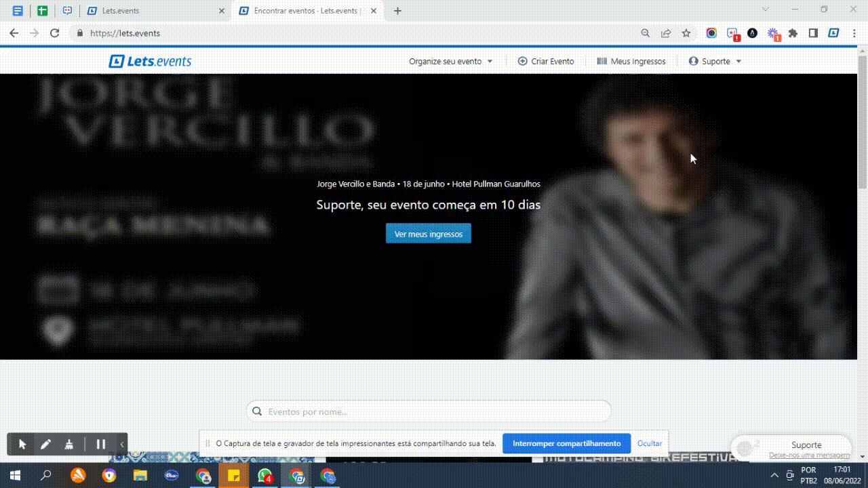868x488 pixels.
Task: Collapse the recorder annotation toolbar
Action: pos(122,445)
